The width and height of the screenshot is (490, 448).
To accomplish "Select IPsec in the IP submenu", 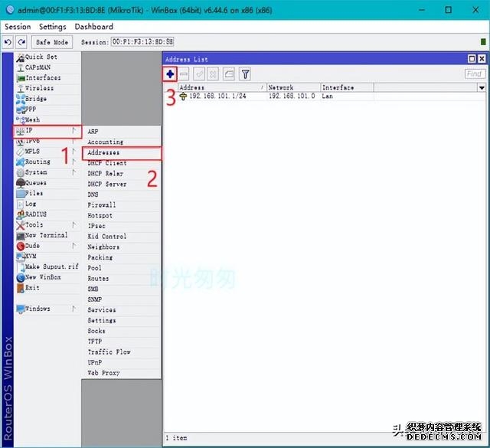I will (x=122, y=226).
